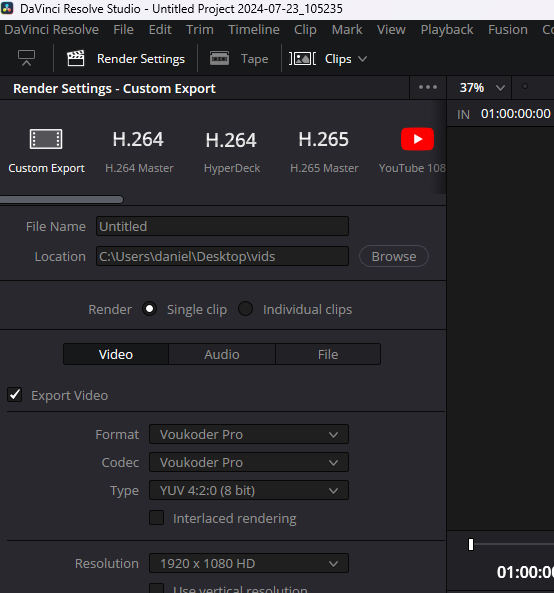Toggle the full-screen viewer monitor icon
Screen dimensions: 554x593
26,58
